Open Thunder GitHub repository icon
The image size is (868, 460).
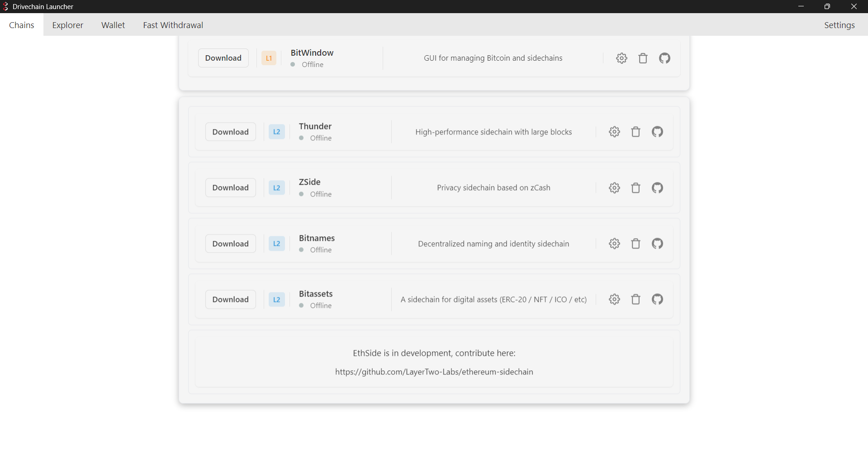click(x=657, y=132)
